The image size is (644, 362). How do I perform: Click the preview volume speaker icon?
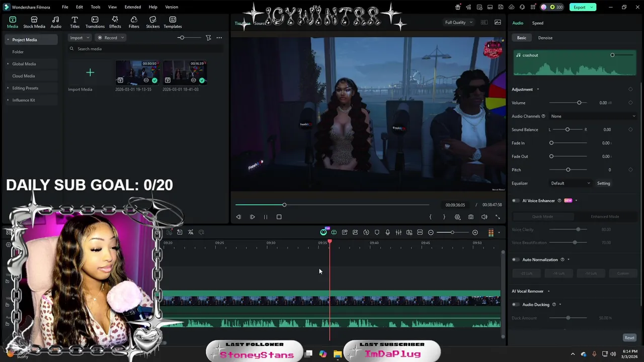[484, 217]
